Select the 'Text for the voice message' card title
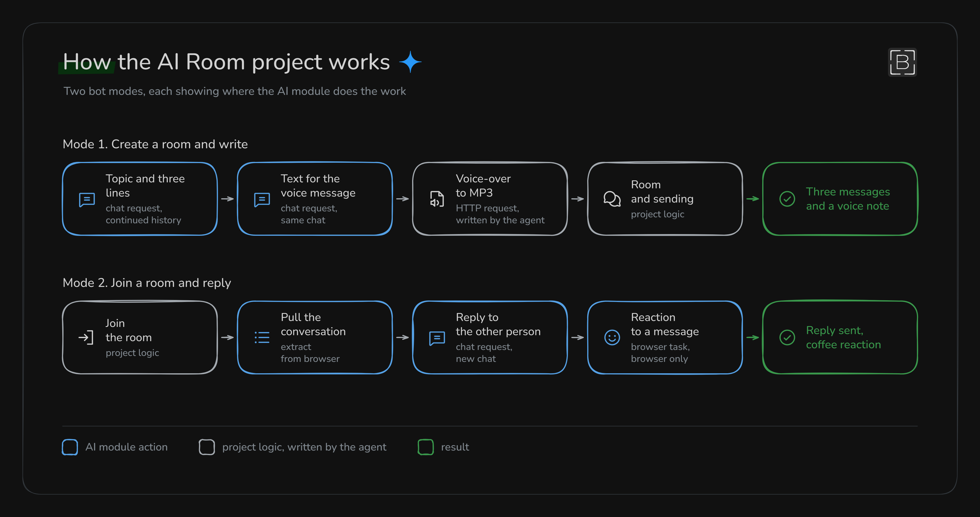The image size is (980, 517). (318, 185)
